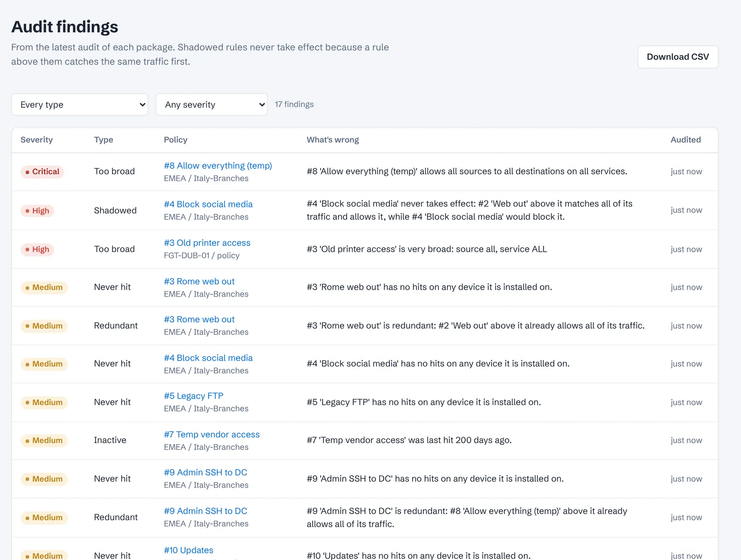Open policy #10 Updates
The image size is (741, 560).
point(188,550)
